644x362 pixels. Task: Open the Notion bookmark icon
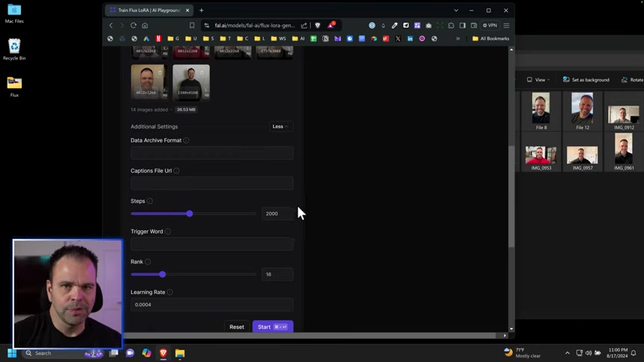click(x=325, y=38)
